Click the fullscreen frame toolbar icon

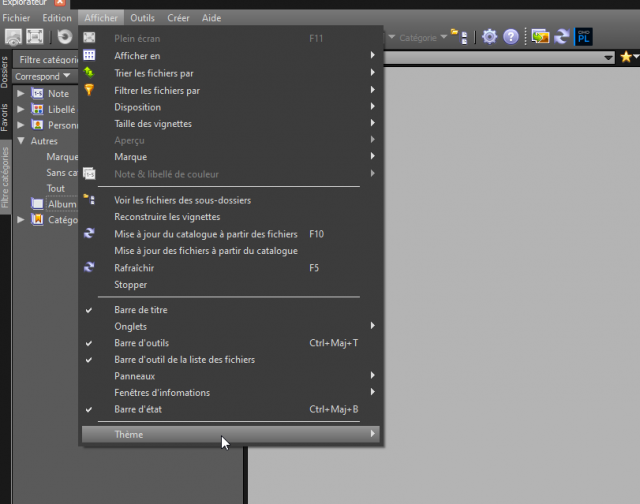coord(35,37)
